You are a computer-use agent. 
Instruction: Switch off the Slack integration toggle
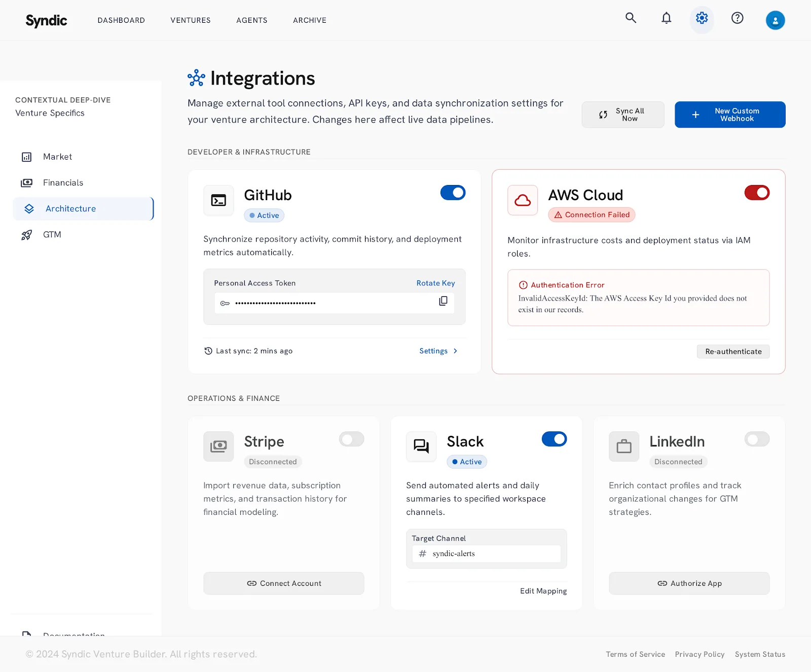(555, 439)
